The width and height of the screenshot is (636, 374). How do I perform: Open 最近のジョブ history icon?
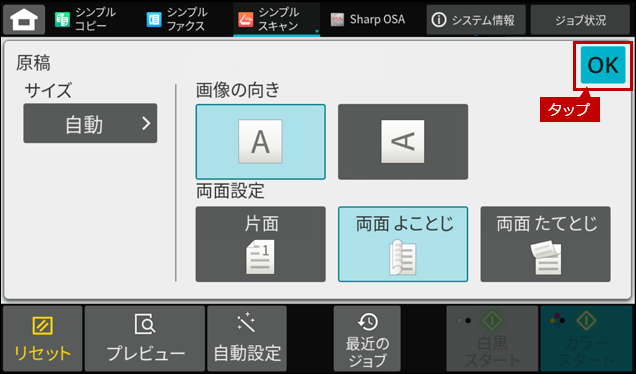click(x=367, y=322)
